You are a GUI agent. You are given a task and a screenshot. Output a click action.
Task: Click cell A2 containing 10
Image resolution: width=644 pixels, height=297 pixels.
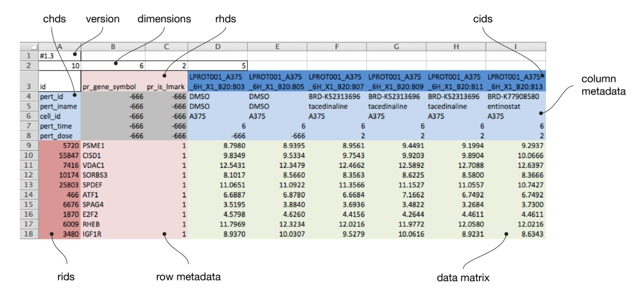[60, 65]
